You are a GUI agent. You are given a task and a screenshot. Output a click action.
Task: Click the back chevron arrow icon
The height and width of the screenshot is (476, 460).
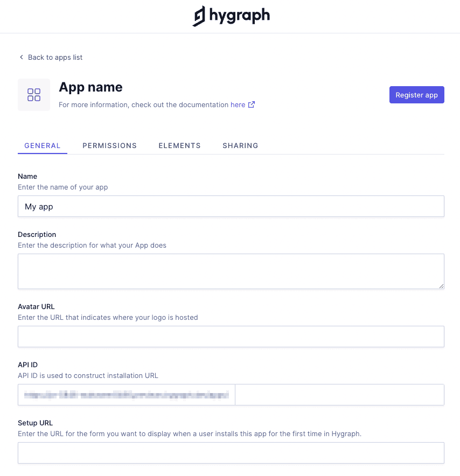[x=22, y=57]
